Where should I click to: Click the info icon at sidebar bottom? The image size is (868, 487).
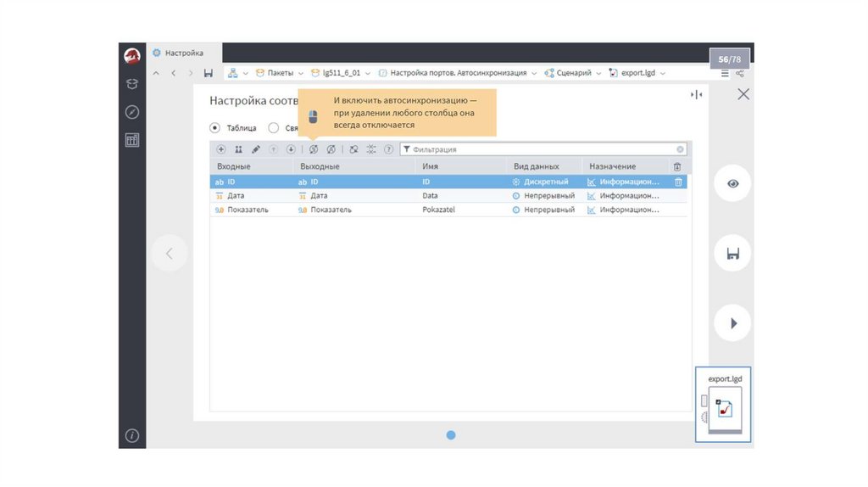[132, 436]
